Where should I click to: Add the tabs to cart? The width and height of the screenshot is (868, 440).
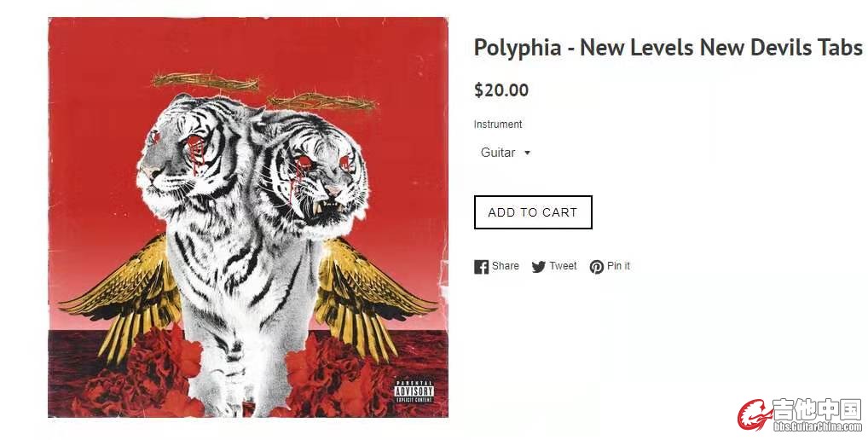tap(533, 212)
